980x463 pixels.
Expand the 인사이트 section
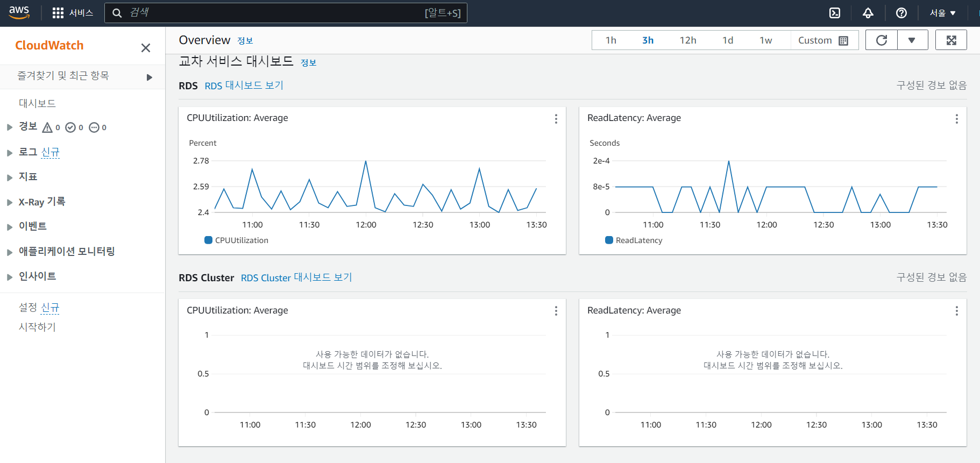pos(10,277)
